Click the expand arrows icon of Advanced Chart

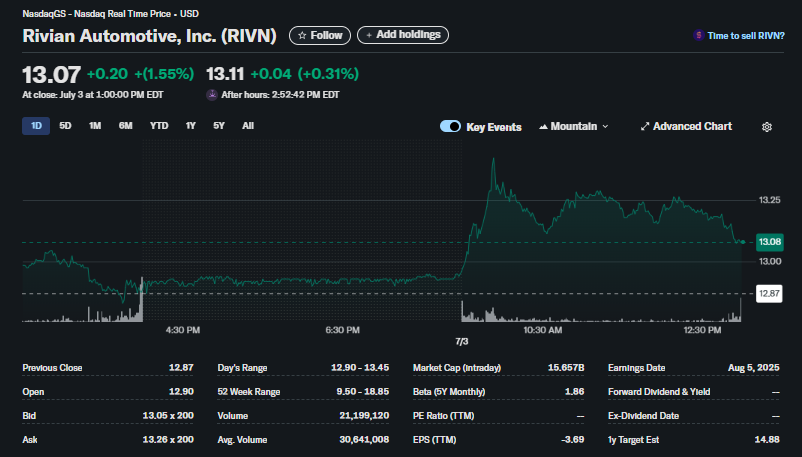(x=645, y=126)
